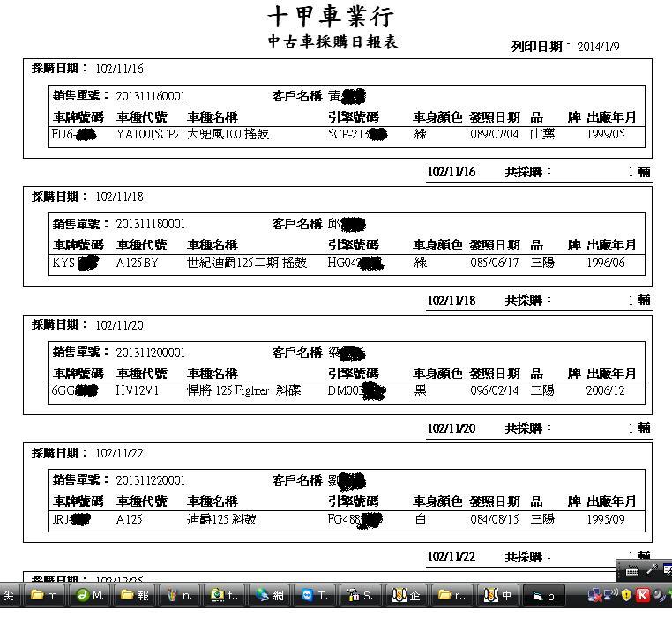Open the '報' folder in the taskbar
Viewport: 672px width, 632px height.
point(135,596)
